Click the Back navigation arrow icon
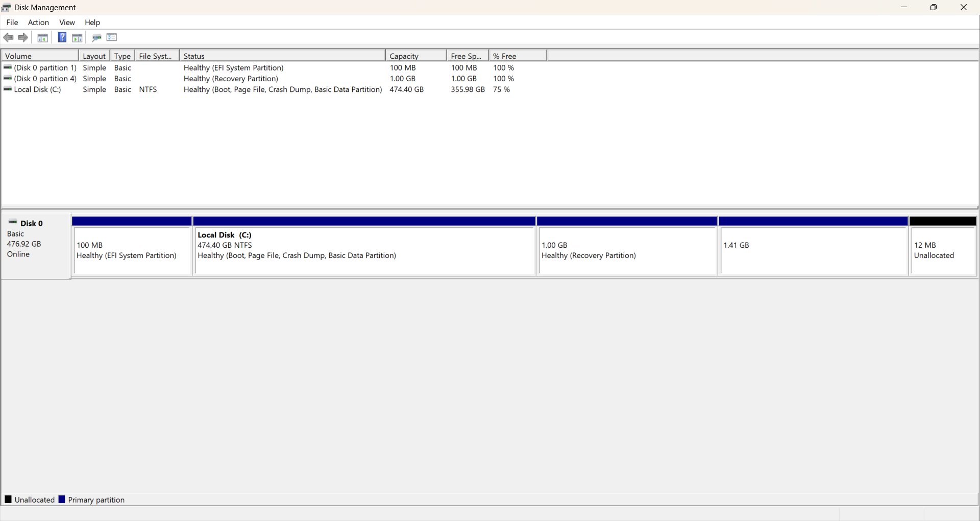This screenshot has height=521, width=980. [x=8, y=37]
